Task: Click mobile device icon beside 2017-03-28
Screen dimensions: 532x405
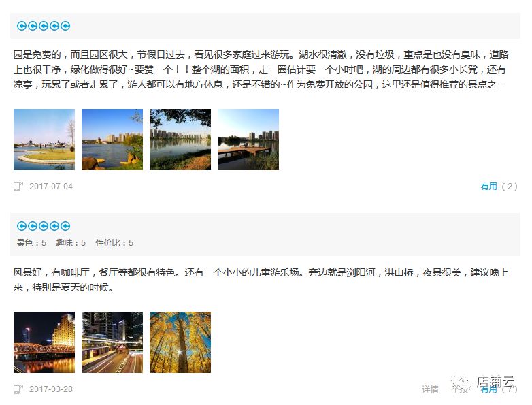Action: (x=18, y=389)
